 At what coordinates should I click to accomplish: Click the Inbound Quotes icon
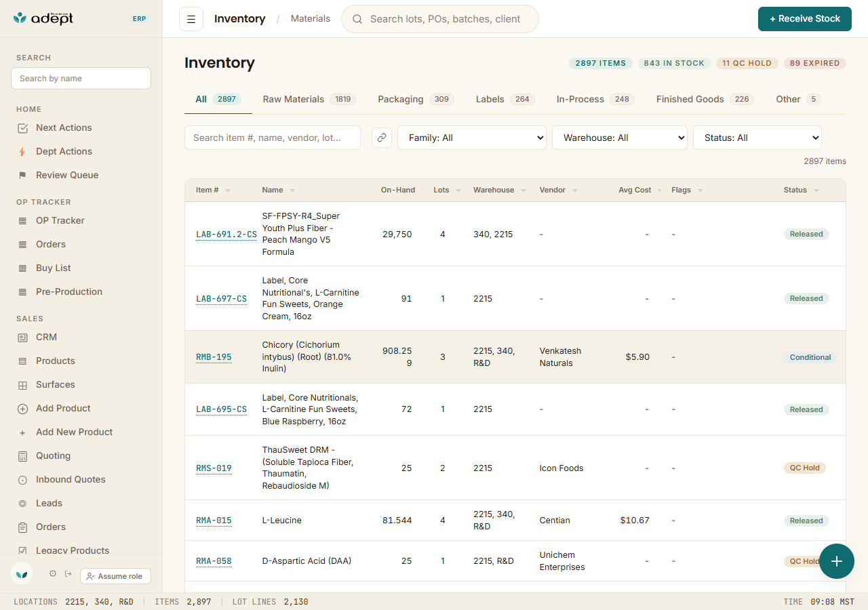23,480
